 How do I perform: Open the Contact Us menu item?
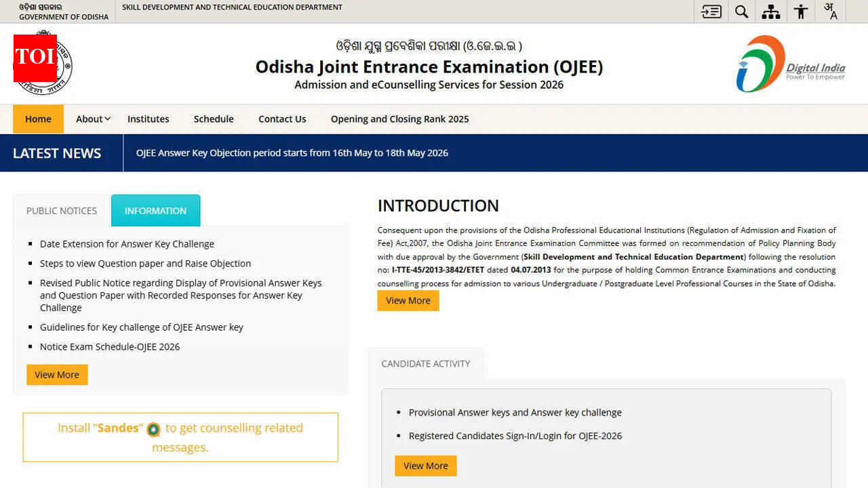coord(282,119)
